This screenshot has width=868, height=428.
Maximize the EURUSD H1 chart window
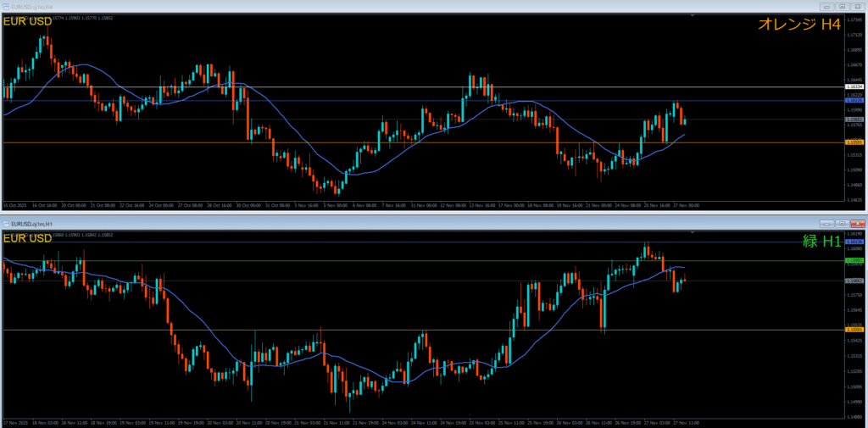point(843,223)
